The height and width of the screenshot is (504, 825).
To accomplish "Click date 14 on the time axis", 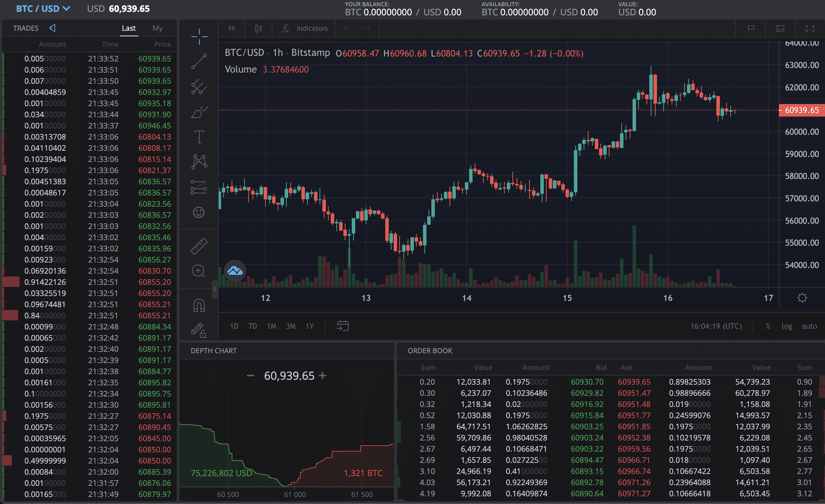I will click(467, 298).
